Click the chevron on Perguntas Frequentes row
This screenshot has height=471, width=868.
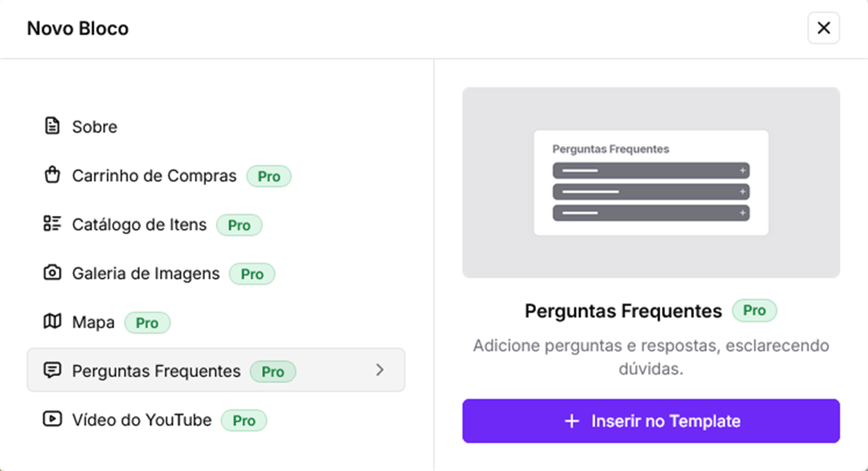pos(380,370)
